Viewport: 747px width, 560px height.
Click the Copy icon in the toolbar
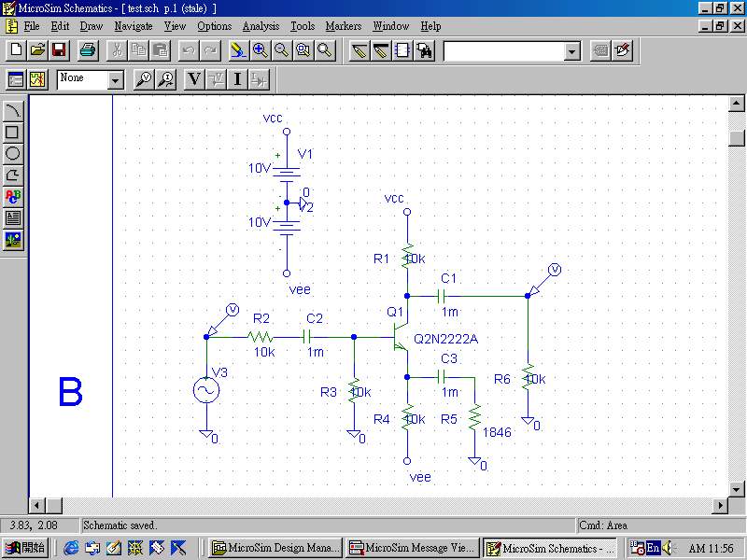coord(138,50)
